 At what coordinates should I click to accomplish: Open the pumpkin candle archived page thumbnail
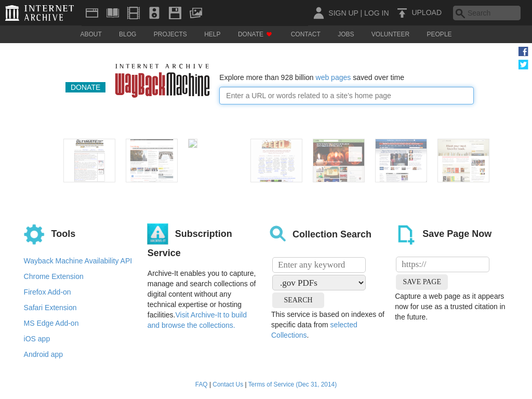click(339, 161)
